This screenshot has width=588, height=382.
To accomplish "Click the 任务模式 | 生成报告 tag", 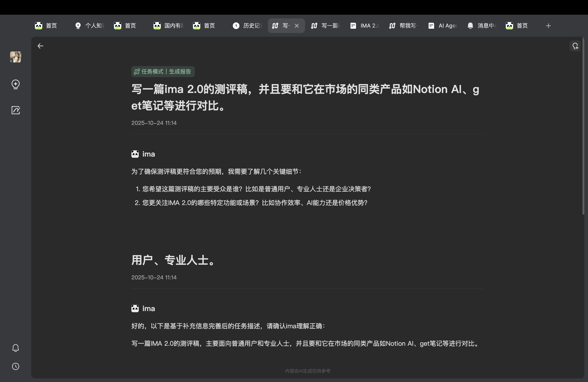I will pyautogui.click(x=163, y=72).
